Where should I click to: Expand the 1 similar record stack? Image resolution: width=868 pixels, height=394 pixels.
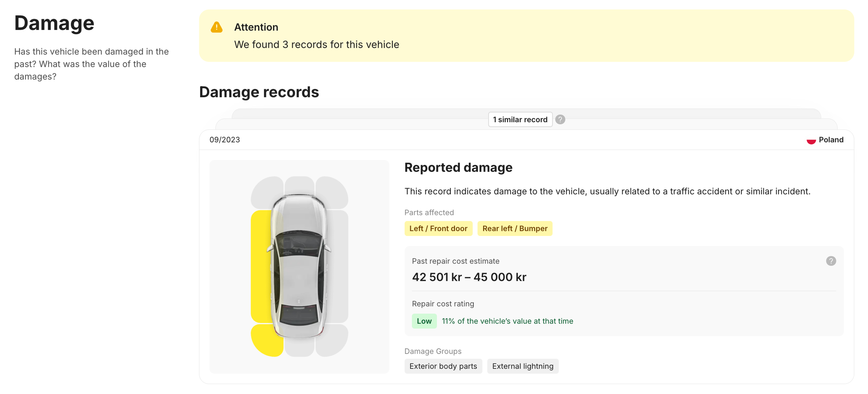pos(520,119)
